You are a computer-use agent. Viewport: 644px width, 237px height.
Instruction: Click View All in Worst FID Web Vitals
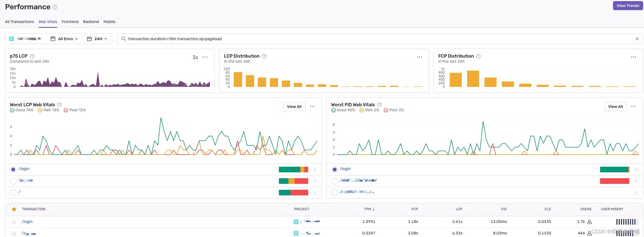pyautogui.click(x=616, y=107)
